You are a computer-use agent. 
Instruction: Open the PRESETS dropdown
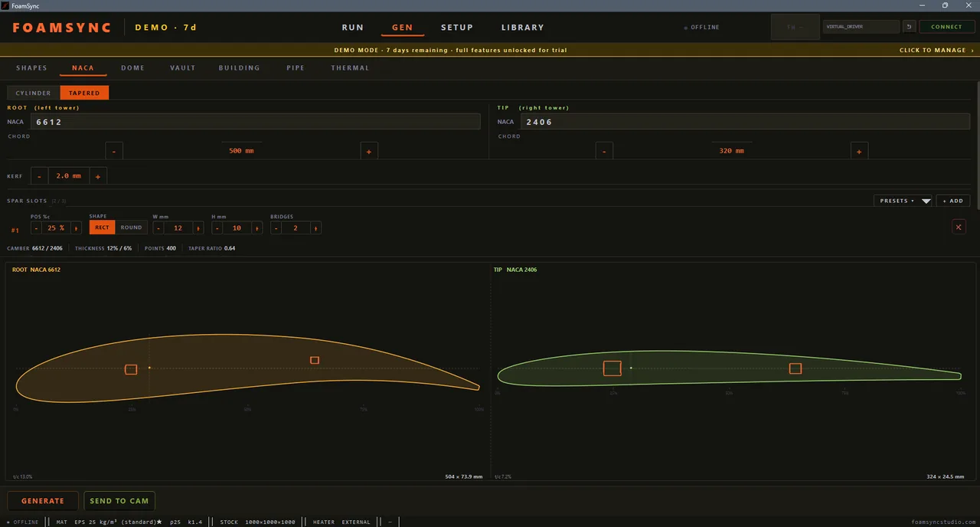pos(903,201)
